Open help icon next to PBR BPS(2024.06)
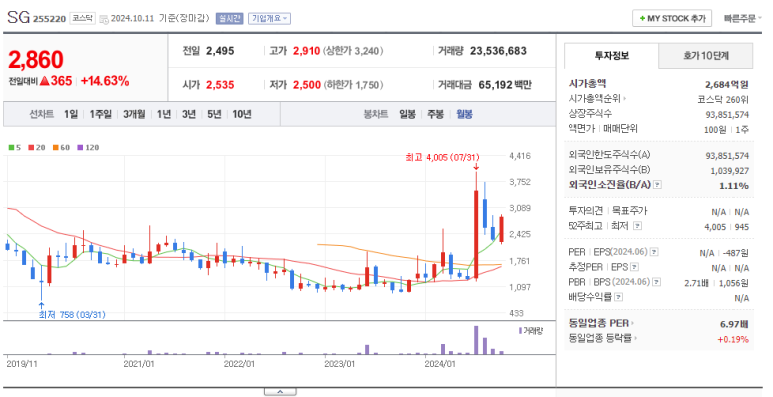 (656, 282)
